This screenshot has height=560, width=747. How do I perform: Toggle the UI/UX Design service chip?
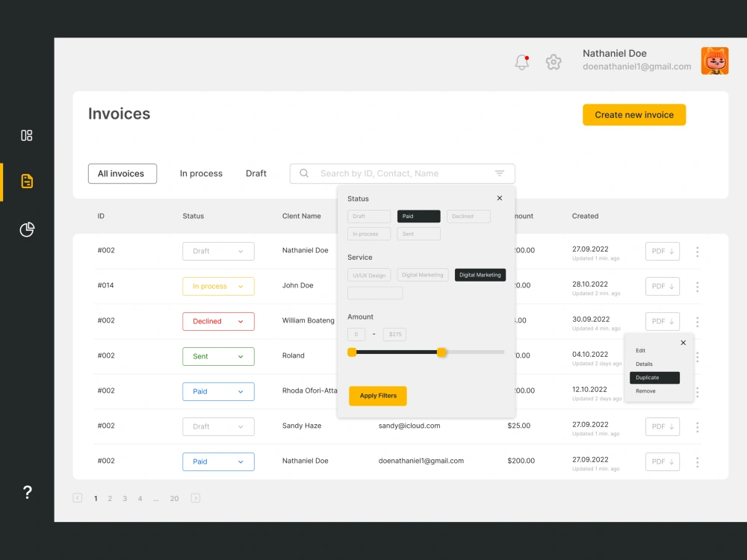point(369,276)
